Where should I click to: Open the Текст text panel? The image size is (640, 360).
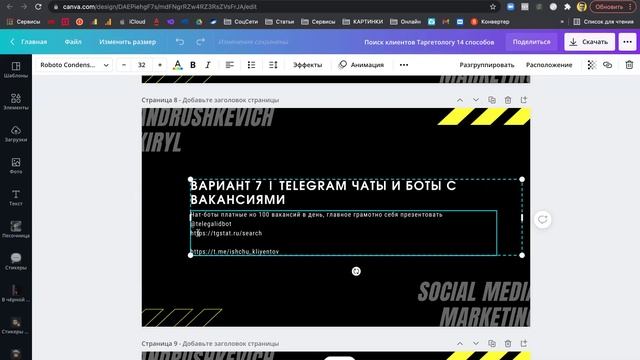point(16,198)
